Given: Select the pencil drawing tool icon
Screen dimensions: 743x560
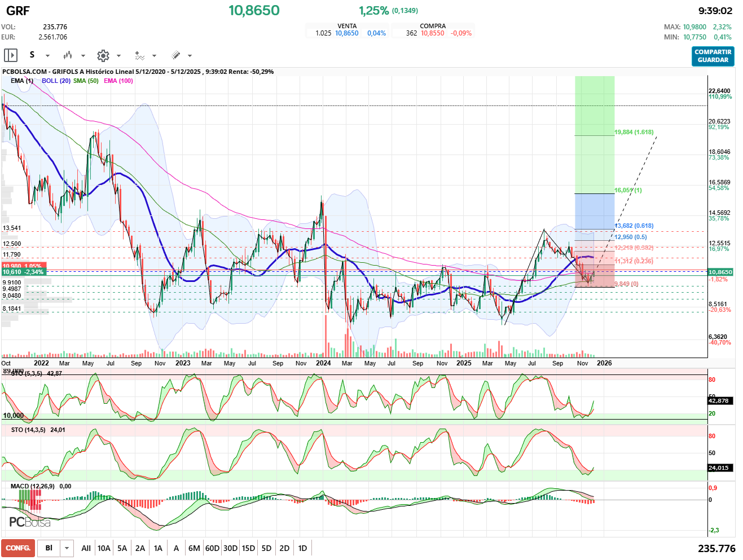Looking at the screenshot, I should 175,55.
